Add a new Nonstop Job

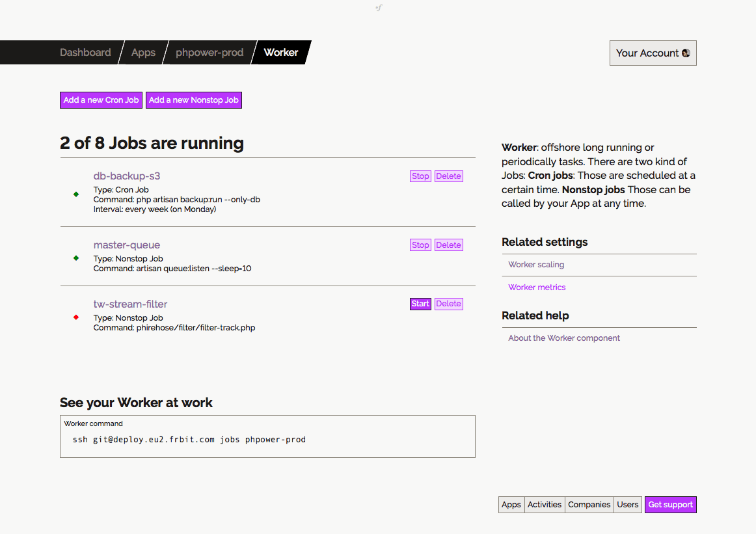click(x=194, y=100)
